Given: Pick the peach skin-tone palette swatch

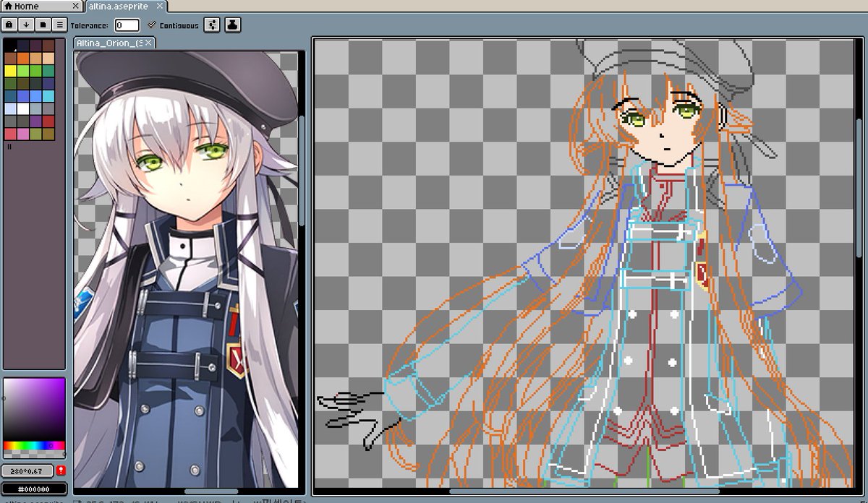Looking at the screenshot, I should (48, 59).
